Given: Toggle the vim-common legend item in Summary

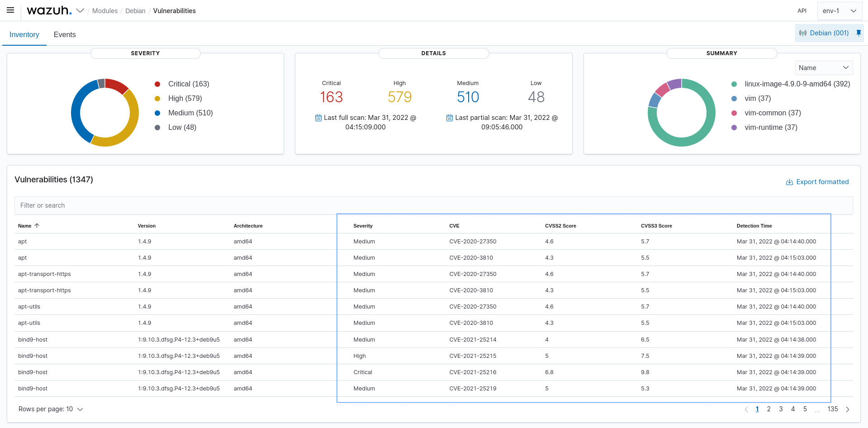Looking at the screenshot, I should click(x=773, y=113).
